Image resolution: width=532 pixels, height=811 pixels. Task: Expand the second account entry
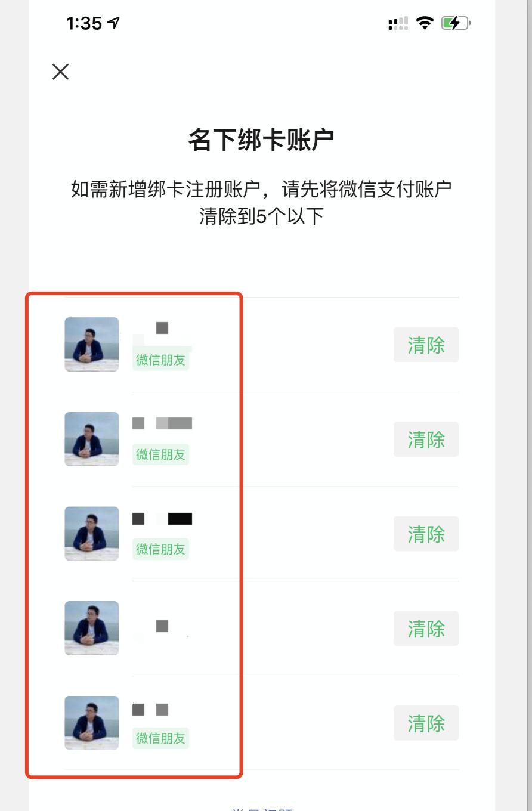(x=250, y=439)
